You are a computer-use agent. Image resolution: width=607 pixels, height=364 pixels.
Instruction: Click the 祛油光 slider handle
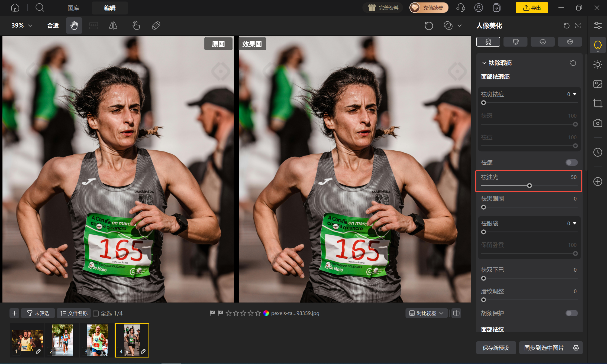click(x=529, y=186)
